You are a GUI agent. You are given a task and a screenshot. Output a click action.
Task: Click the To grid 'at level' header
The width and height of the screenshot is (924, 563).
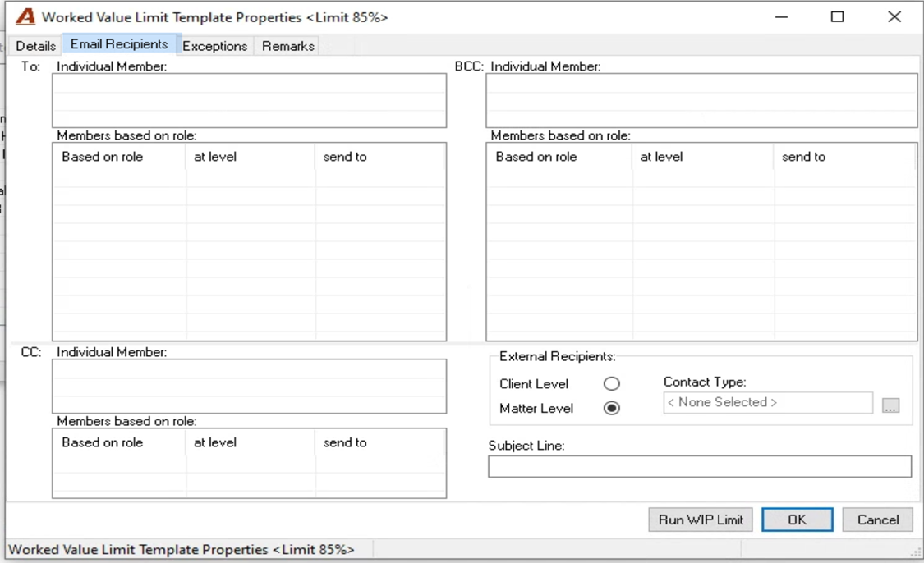tap(251, 157)
